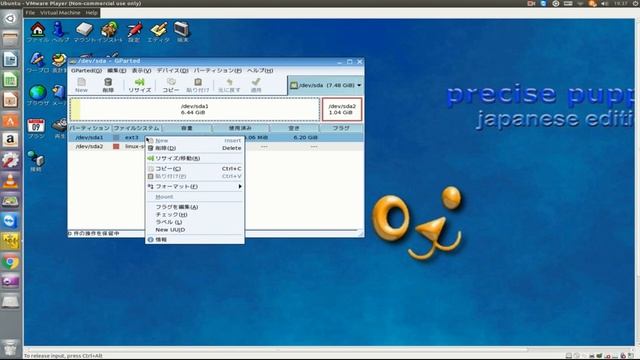
Task: Click the 適用 apply checkmark toolbar button
Action: click(x=256, y=85)
